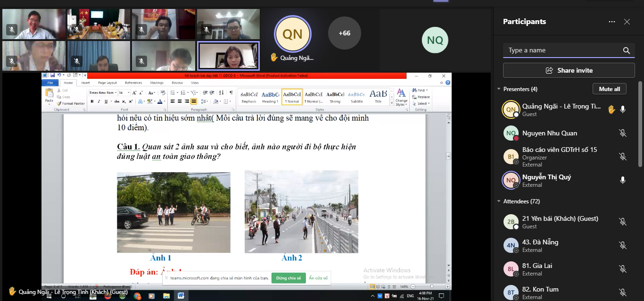The height and width of the screenshot is (301, 644).
Task: Toggle microphone for Nguyen Nhu Quan
Action: 623,134
